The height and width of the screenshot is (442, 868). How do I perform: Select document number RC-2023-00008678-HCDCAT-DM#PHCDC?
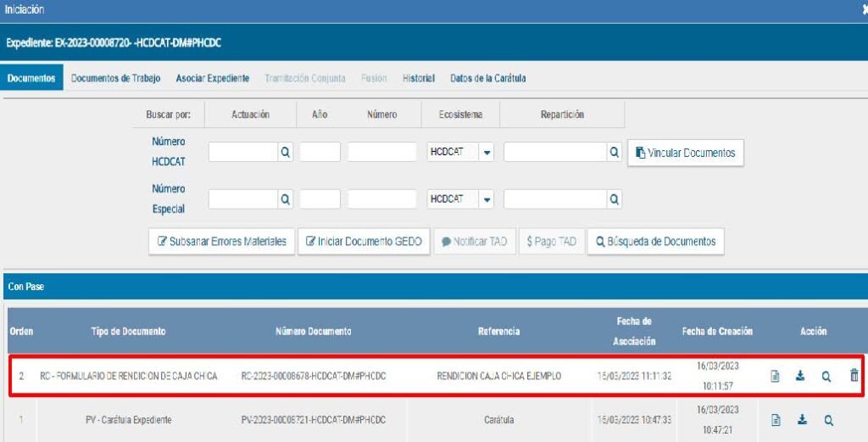[x=314, y=376]
